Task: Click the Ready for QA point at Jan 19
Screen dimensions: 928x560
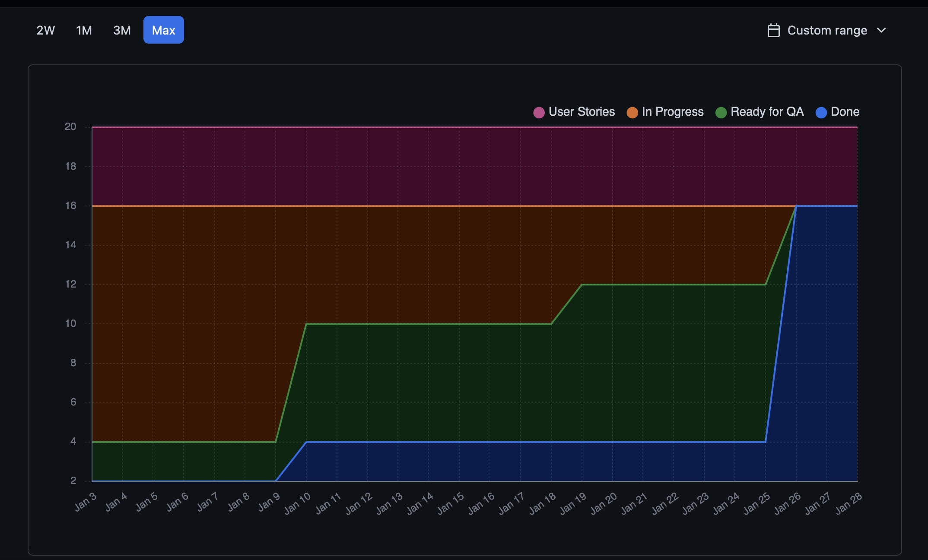Action: pyautogui.click(x=582, y=285)
